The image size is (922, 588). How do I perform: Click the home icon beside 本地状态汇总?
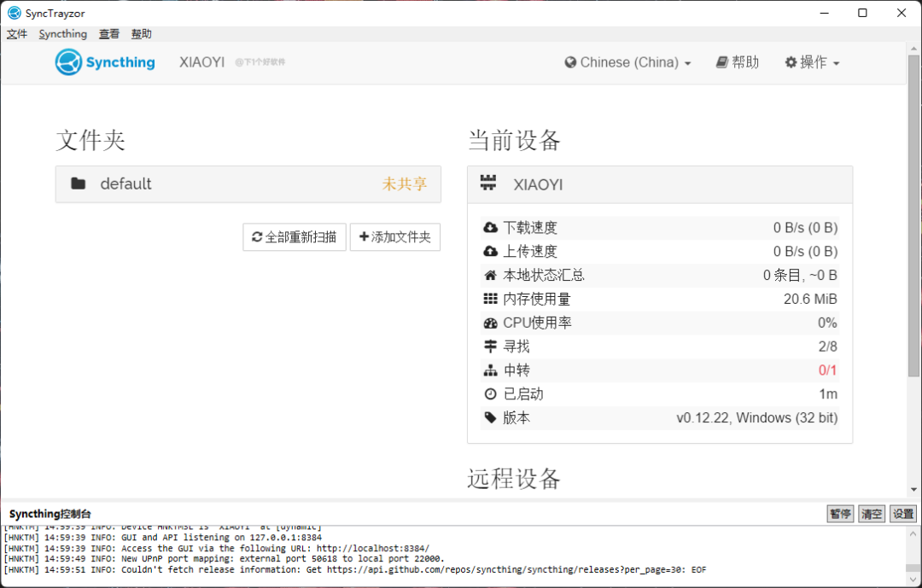click(491, 275)
